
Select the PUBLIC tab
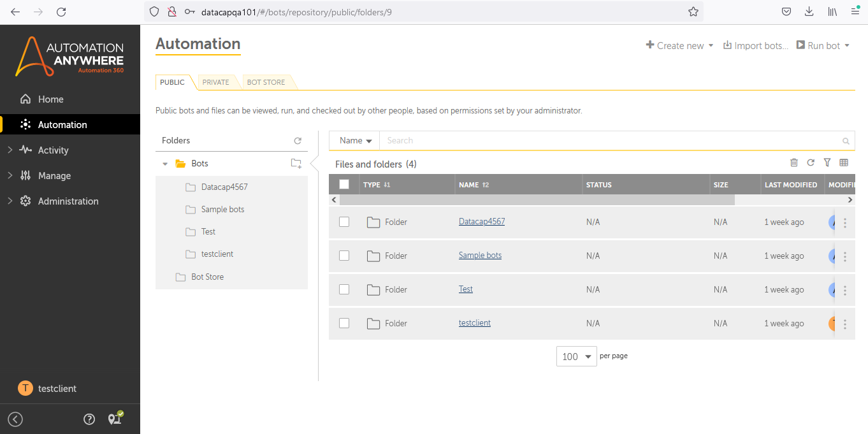point(172,82)
